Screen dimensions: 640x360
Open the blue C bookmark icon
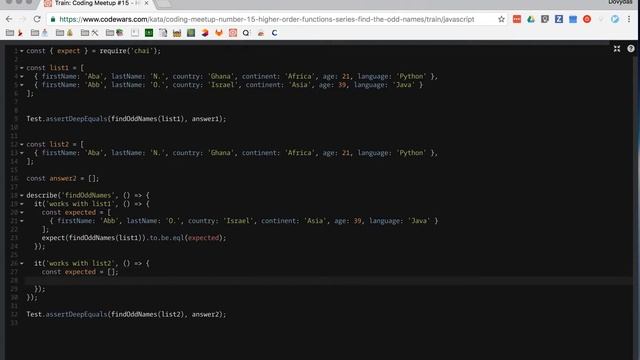274,33
